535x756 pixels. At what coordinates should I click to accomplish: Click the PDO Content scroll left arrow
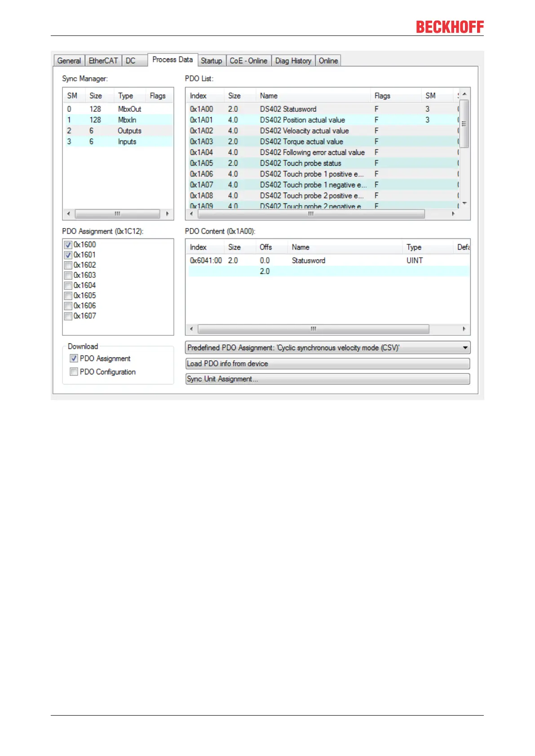191,329
